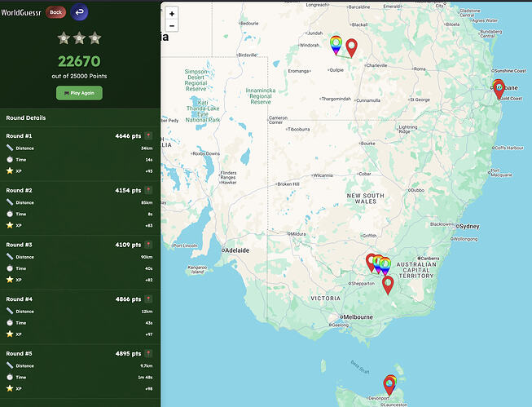The image size is (532, 407).
Task: Show Round #5 location pin icon
Action: pos(148,353)
